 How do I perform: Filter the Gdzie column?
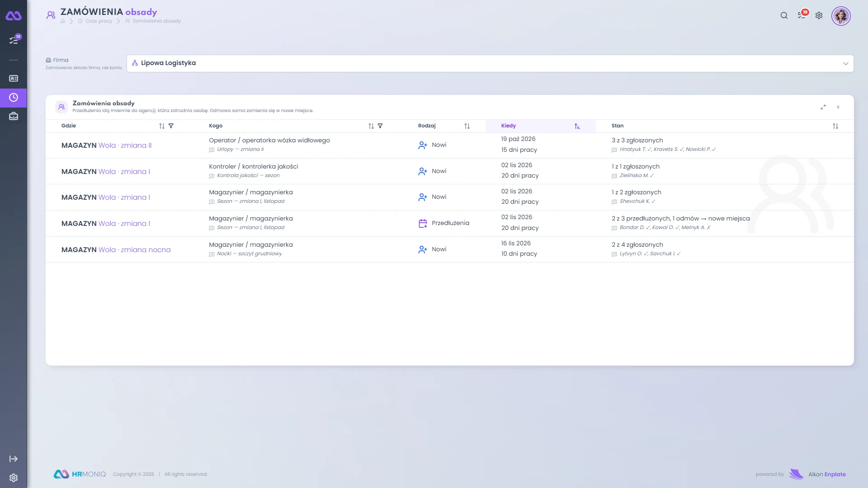(x=171, y=126)
